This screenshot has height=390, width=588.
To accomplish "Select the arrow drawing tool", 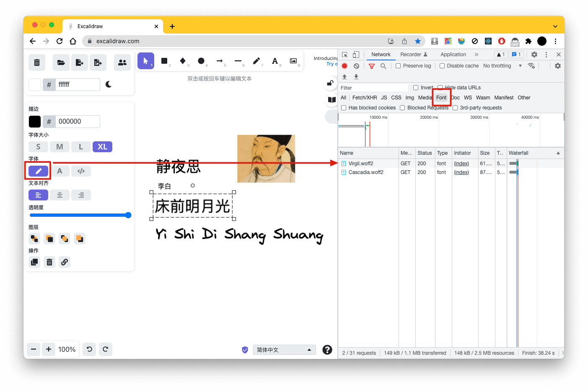I will pos(220,61).
